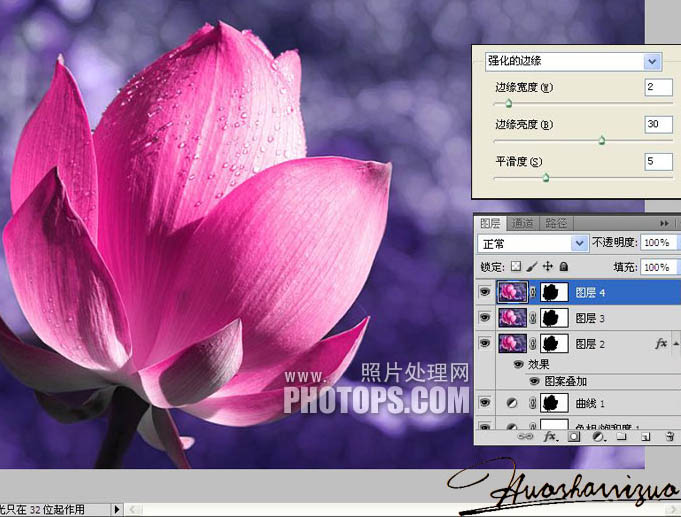Select the 曲线 1 layer mask thumbnail
Viewport: 681px width, 517px height.
point(555,403)
